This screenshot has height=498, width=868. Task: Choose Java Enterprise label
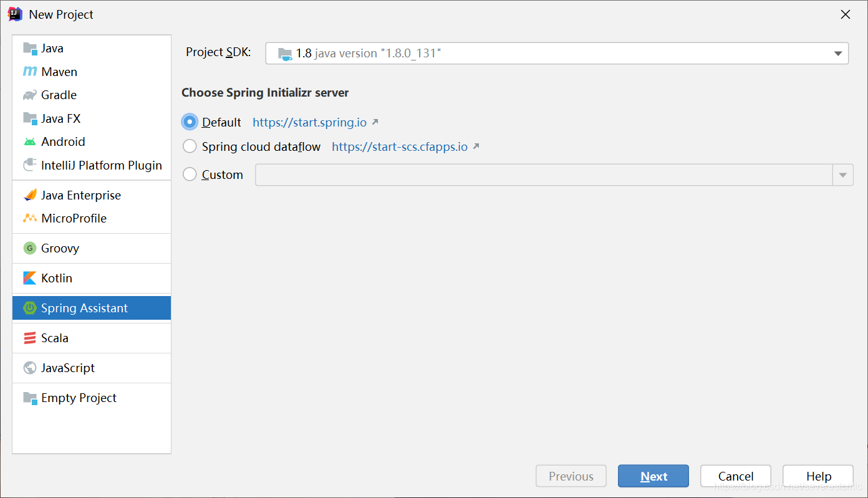click(81, 195)
